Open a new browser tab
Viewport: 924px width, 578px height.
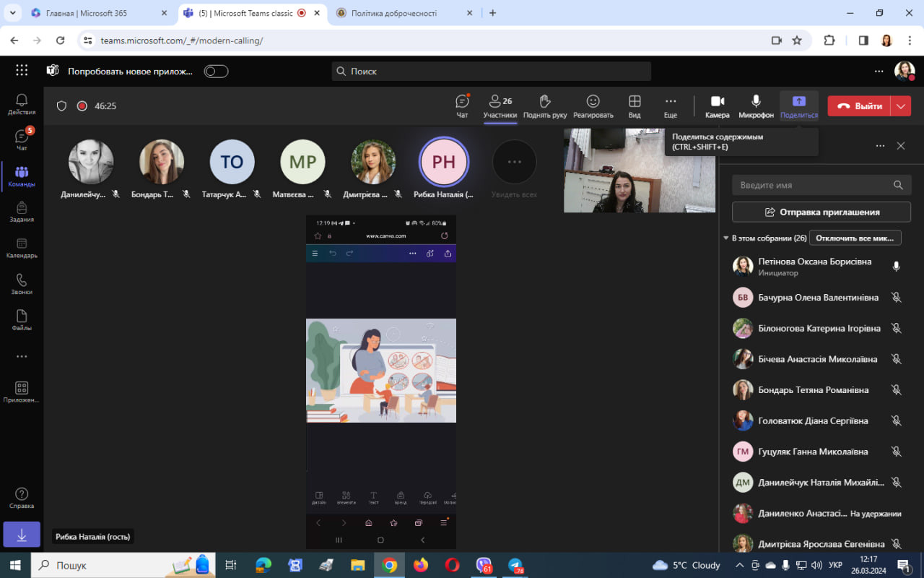(x=493, y=13)
